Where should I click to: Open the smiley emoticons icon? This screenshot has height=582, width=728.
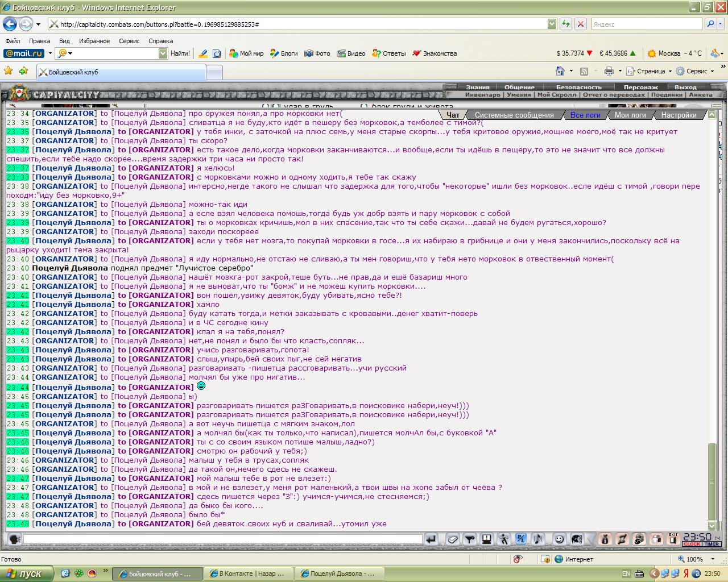[560, 539]
